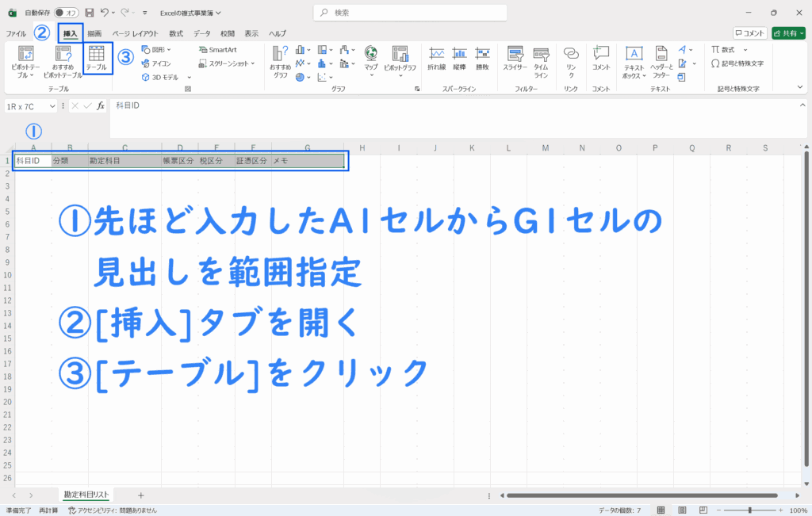Click the Share (共有) button
The image size is (812, 516).
(788, 33)
